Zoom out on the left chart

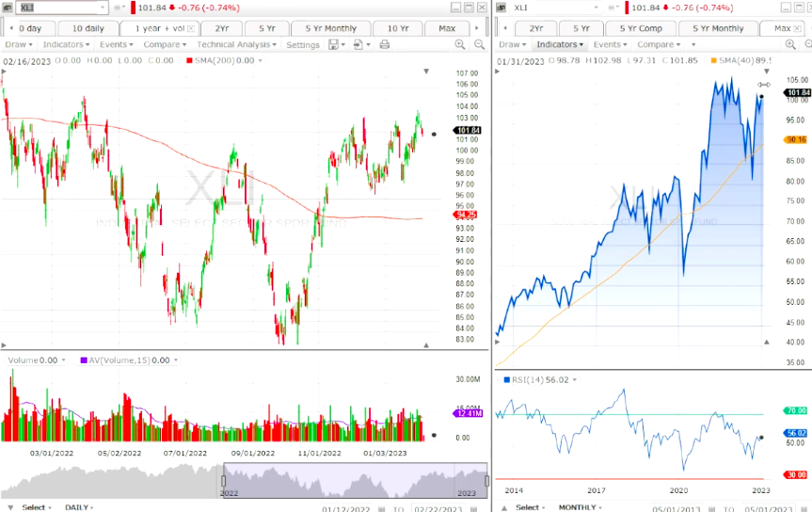click(480, 44)
